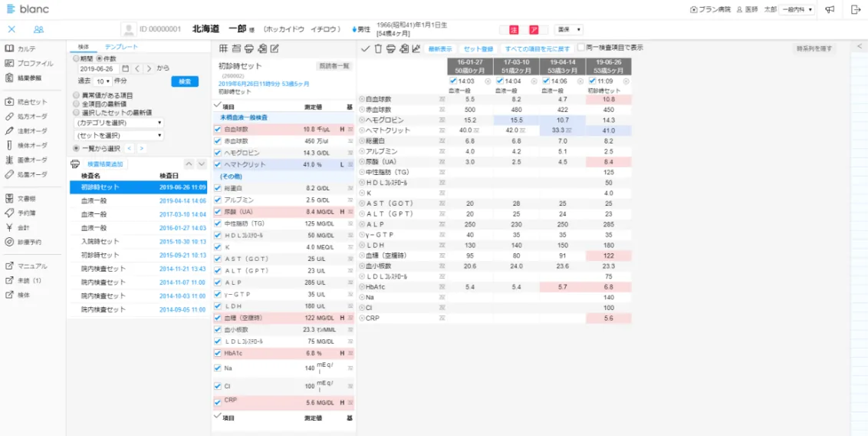Screen dimensions: 868x436
Task: Click the red ア allergy badge
Action: [534, 29]
